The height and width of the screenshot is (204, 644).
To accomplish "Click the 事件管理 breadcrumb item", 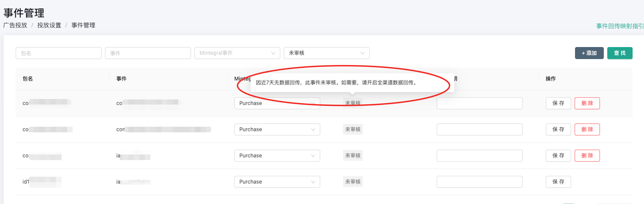I will coord(83,25).
